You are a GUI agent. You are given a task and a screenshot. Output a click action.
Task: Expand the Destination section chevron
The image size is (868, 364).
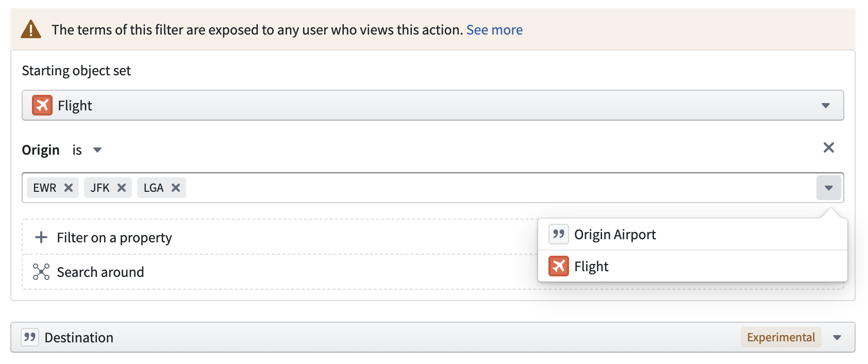(837, 338)
